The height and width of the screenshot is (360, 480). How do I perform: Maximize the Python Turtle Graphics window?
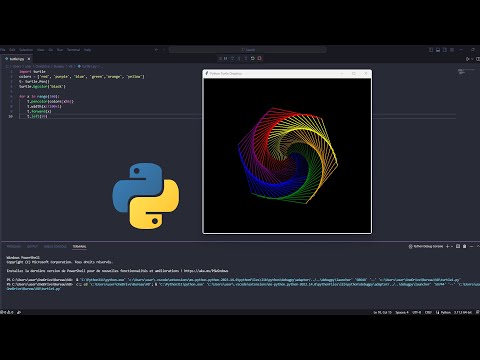click(354, 73)
